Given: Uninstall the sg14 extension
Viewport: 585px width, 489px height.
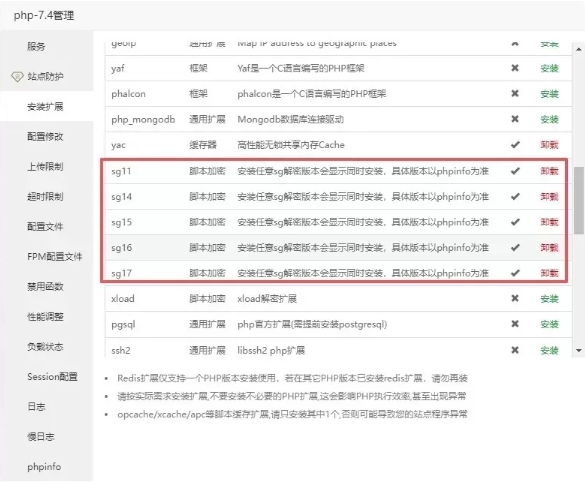Looking at the screenshot, I should (550, 197).
